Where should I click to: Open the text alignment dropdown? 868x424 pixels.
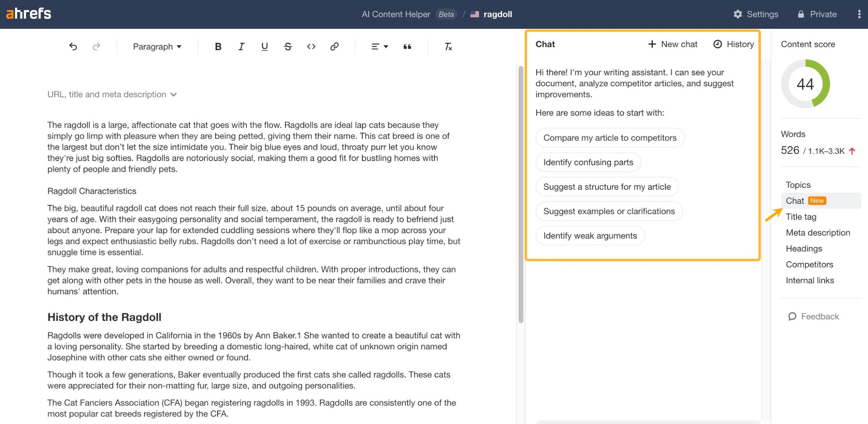click(x=379, y=46)
